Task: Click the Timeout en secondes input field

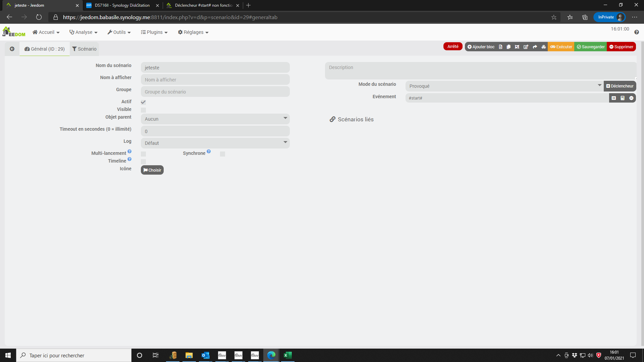Action: point(215,131)
